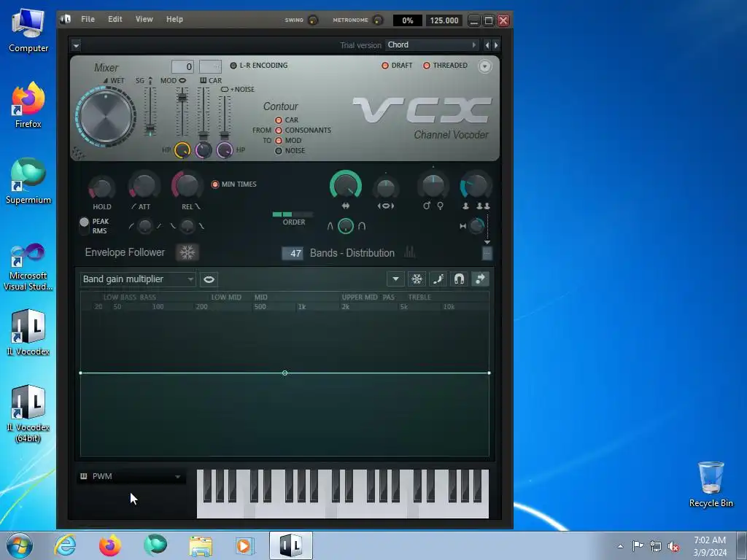Screen dimensions: 747x560
Task: Open the File menu
Action: [88, 19]
